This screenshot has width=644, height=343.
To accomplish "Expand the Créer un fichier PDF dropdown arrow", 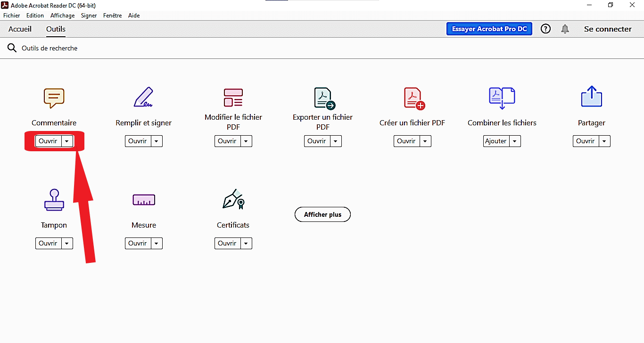I will [425, 141].
